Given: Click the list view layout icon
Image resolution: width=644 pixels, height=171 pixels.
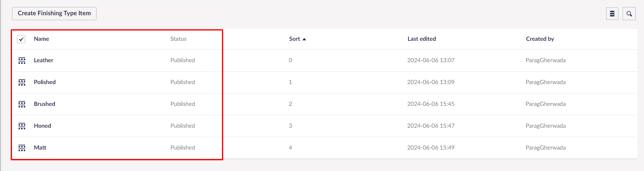Looking at the screenshot, I should [612, 14].
